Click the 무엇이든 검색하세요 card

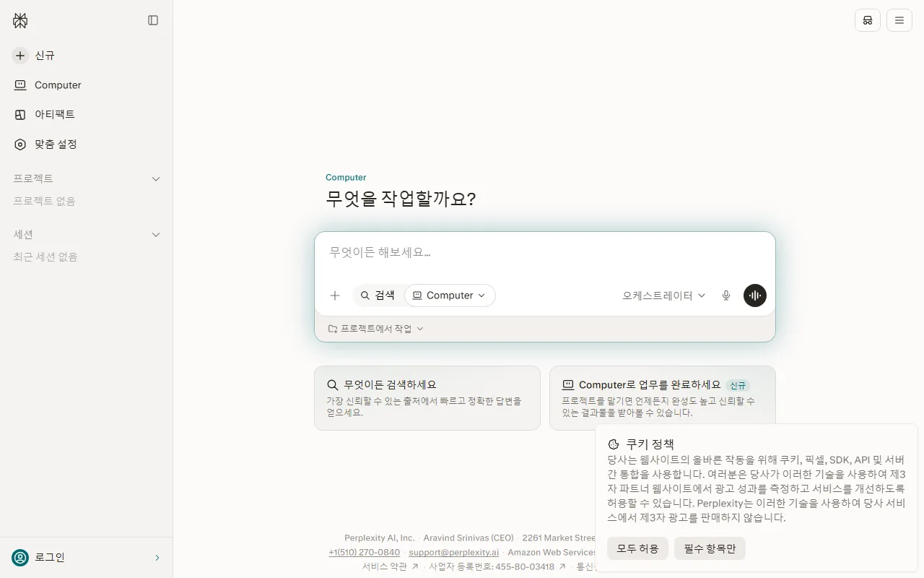(427, 398)
